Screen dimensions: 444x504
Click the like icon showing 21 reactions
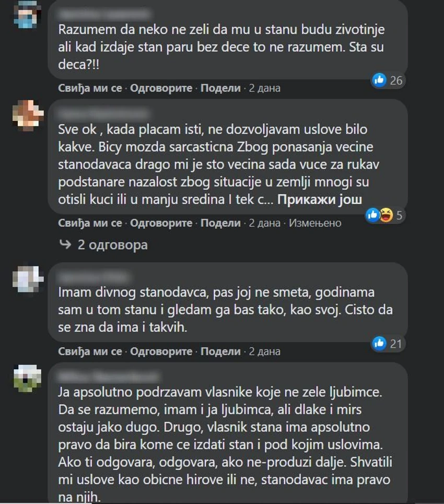pyautogui.click(x=379, y=344)
